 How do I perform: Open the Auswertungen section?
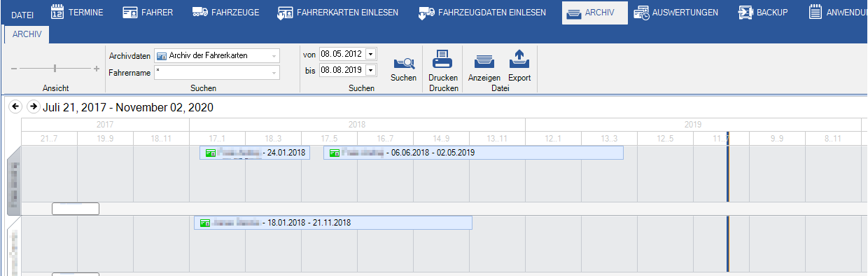tap(676, 13)
